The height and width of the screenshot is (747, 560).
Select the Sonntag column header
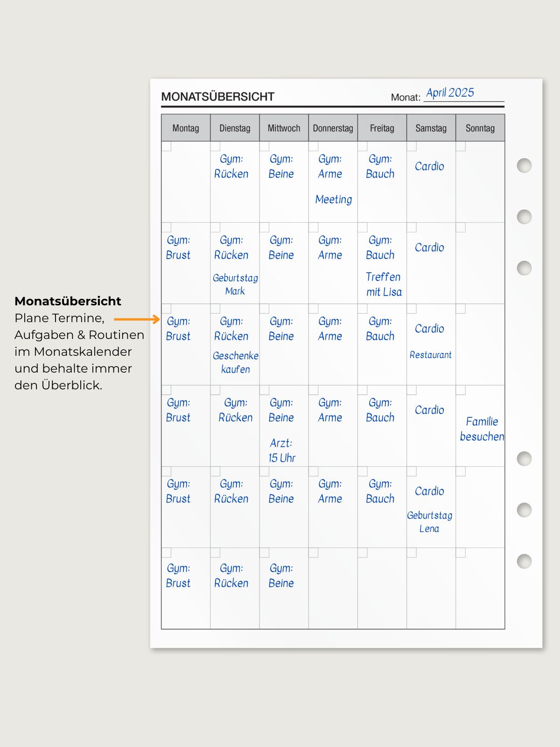480,128
